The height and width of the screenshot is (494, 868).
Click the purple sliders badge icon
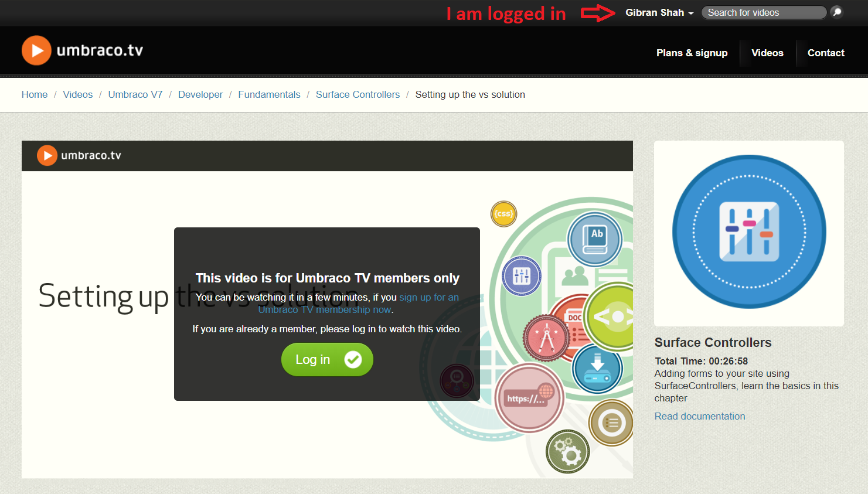click(x=522, y=275)
